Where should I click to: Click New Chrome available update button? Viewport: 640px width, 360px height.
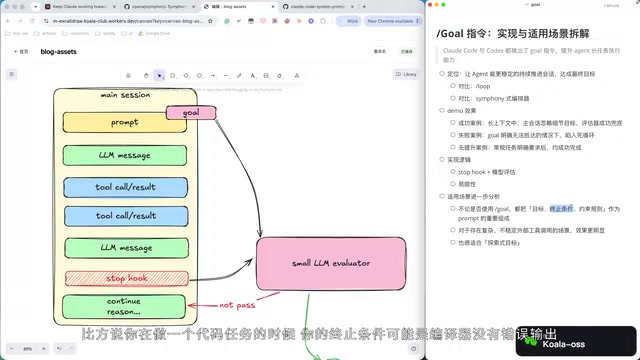[393, 21]
